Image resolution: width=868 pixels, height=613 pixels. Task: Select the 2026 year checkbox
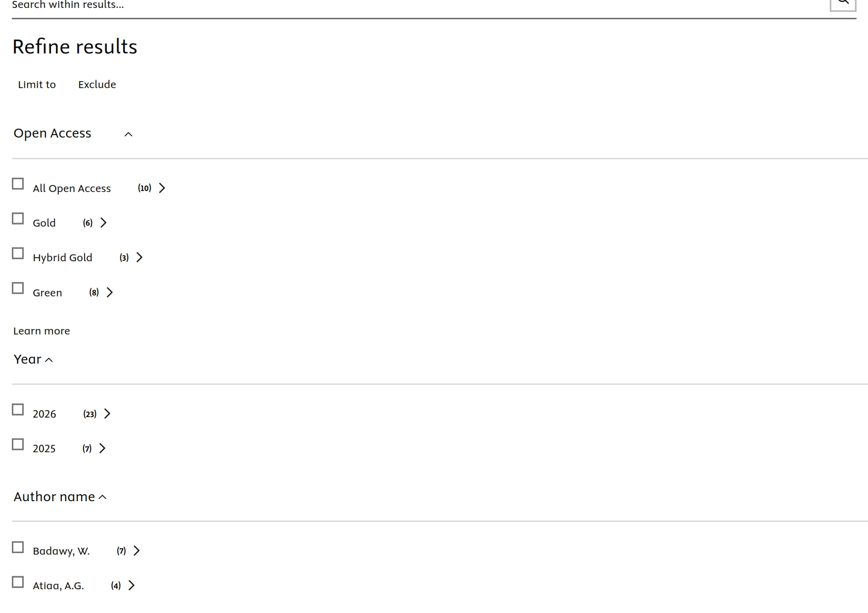click(x=18, y=410)
